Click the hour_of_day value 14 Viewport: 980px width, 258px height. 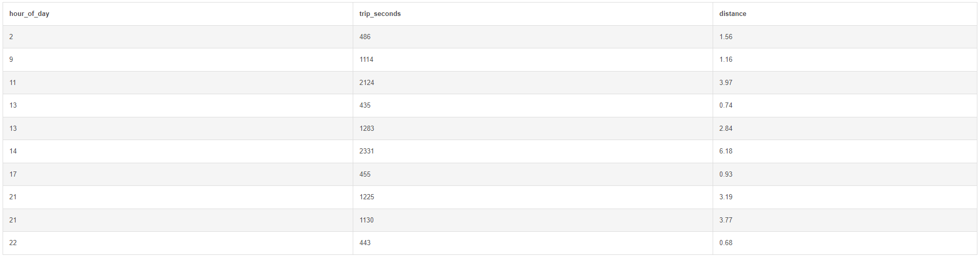pyautogui.click(x=13, y=151)
